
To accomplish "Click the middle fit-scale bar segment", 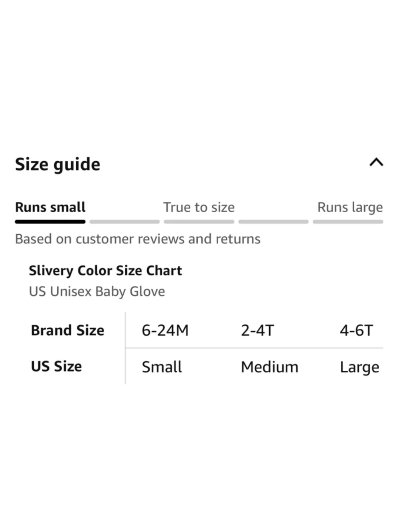I will (199, 222).
